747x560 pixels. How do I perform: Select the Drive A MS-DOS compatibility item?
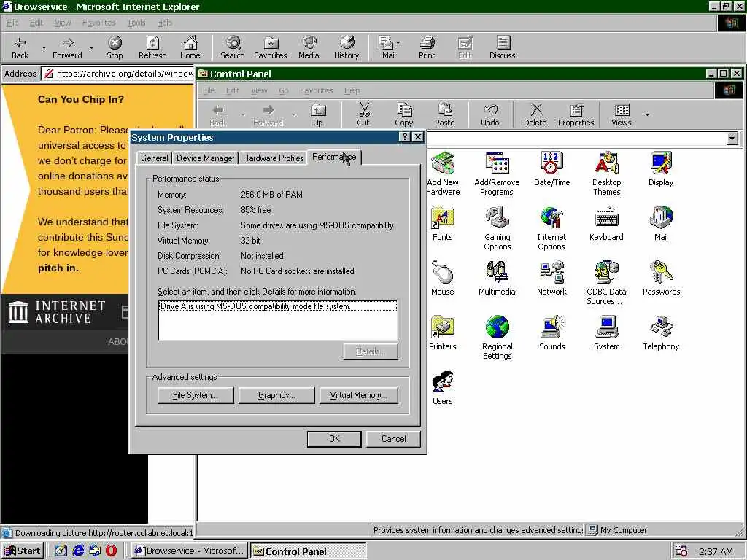tap(277, 306)
